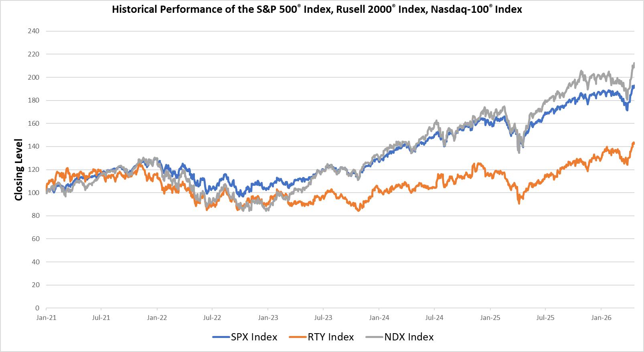Click the blue SPX legend line swatch
The width and height of the screenshot is (644, 352).
pos(221,338)
